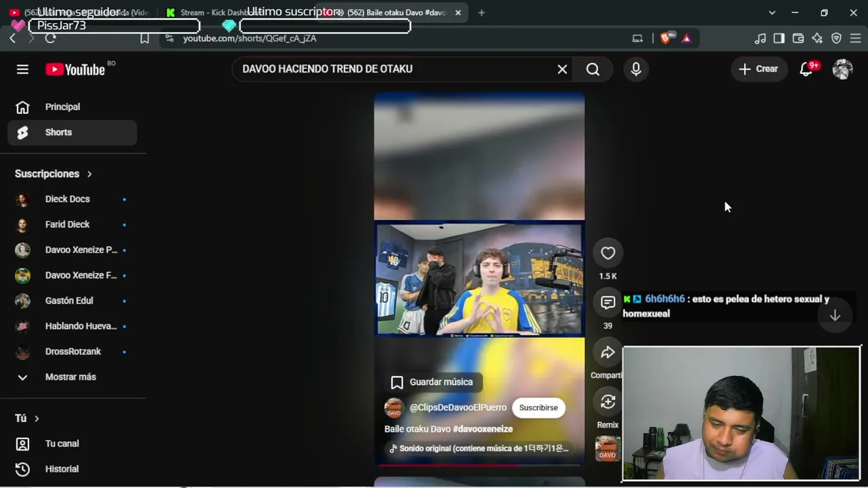Open the #davooxeneize hashtag
Image resolution: width=868 pixels, height=488 pixels.
[x=483, y=429]
